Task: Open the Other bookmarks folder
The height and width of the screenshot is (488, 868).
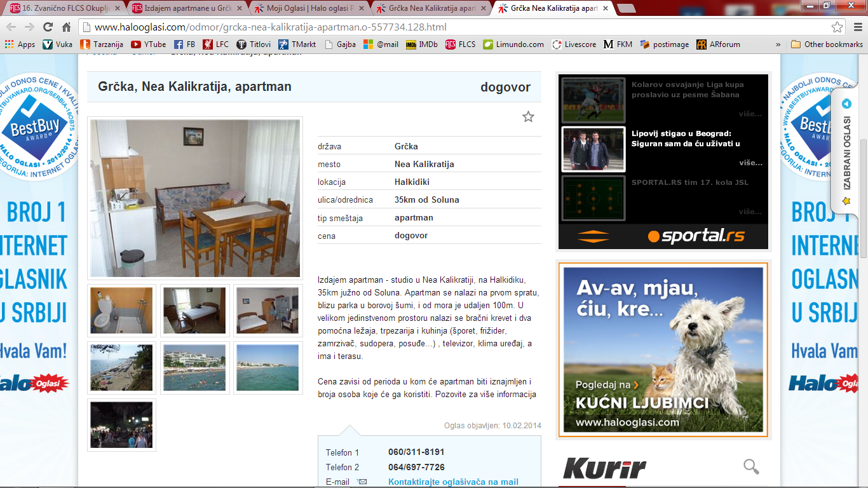Action: coord(827,44)
